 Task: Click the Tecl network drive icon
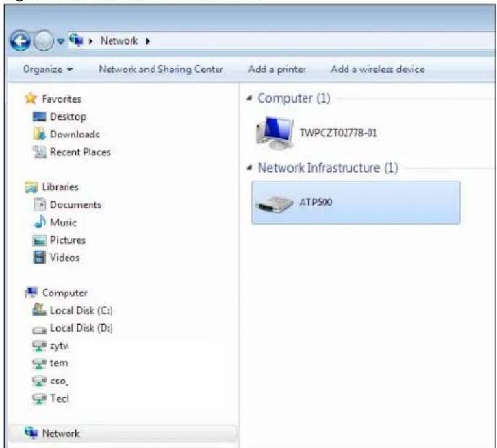[x=39, y=399]
